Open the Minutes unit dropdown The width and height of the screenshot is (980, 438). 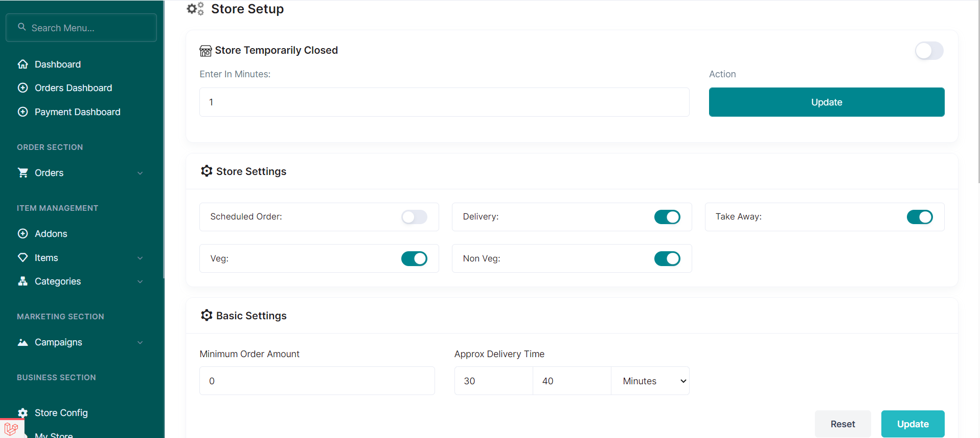click(x=650, y=381)
